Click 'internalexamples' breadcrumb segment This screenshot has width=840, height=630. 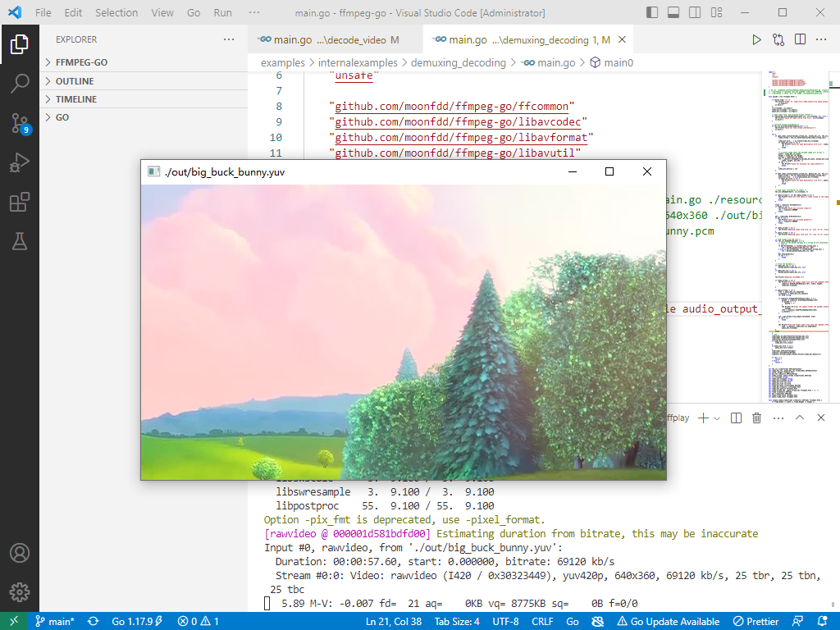click(358, 62)
